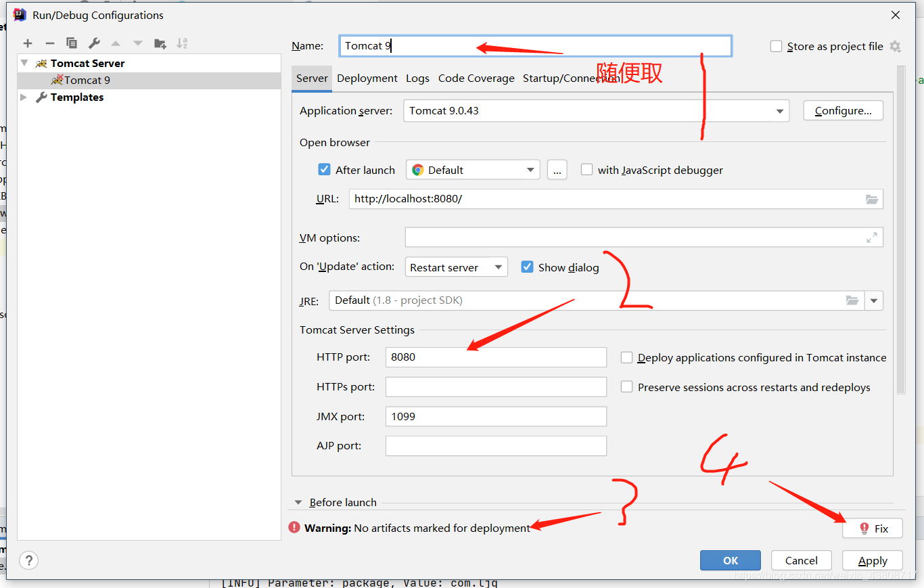Click vertical scrollbar of server settings
924x588 pixels.
coord(900,230)
